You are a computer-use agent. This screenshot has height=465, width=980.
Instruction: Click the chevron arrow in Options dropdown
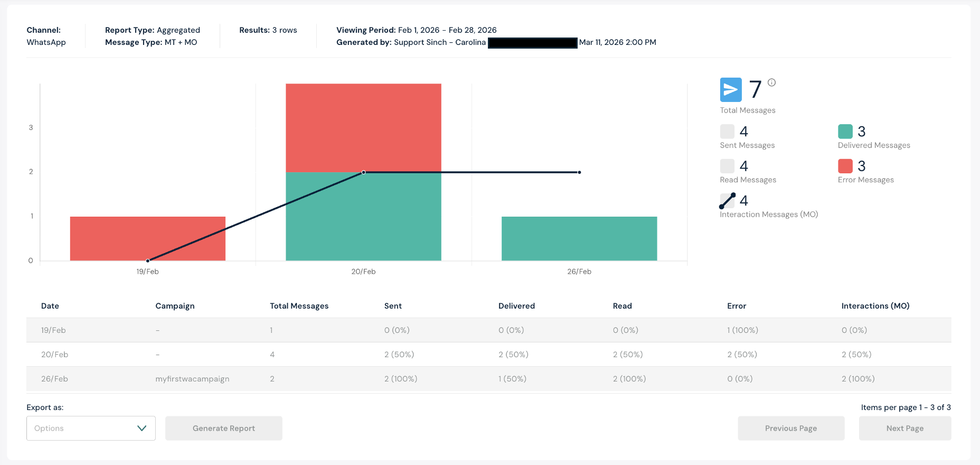[142, 428]
